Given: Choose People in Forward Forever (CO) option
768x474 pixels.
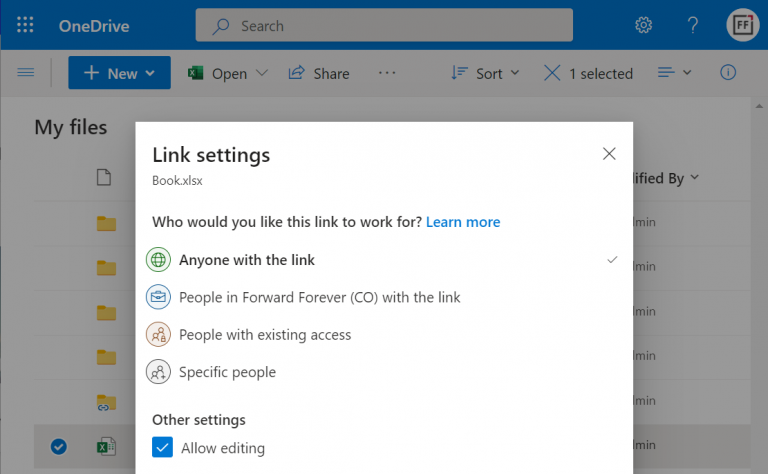Looking at the screenshot, I should point(319,297).
